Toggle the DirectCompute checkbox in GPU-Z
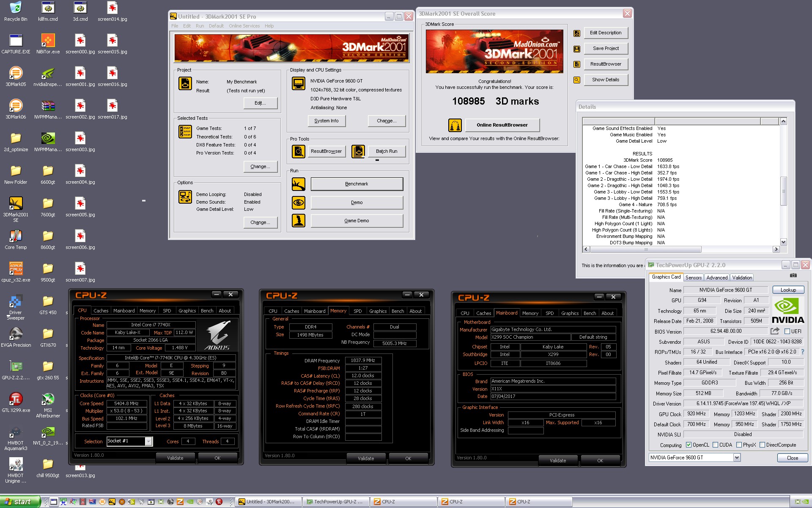Screen dimensions: 812x508 coord(762,445)
